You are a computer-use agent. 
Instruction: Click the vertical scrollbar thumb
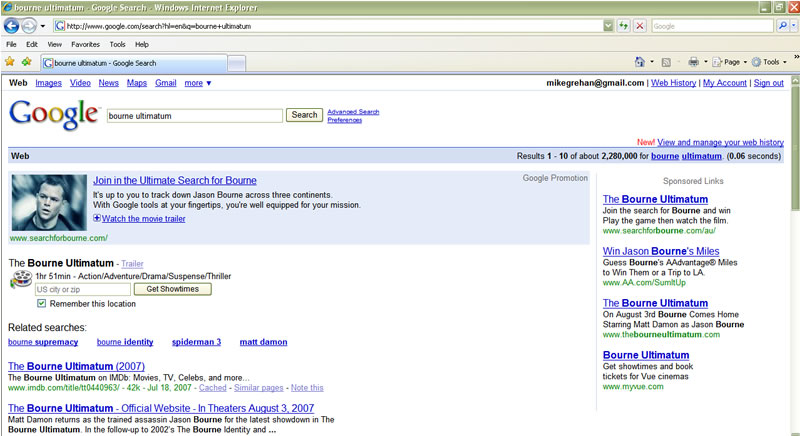pos(795,148)
